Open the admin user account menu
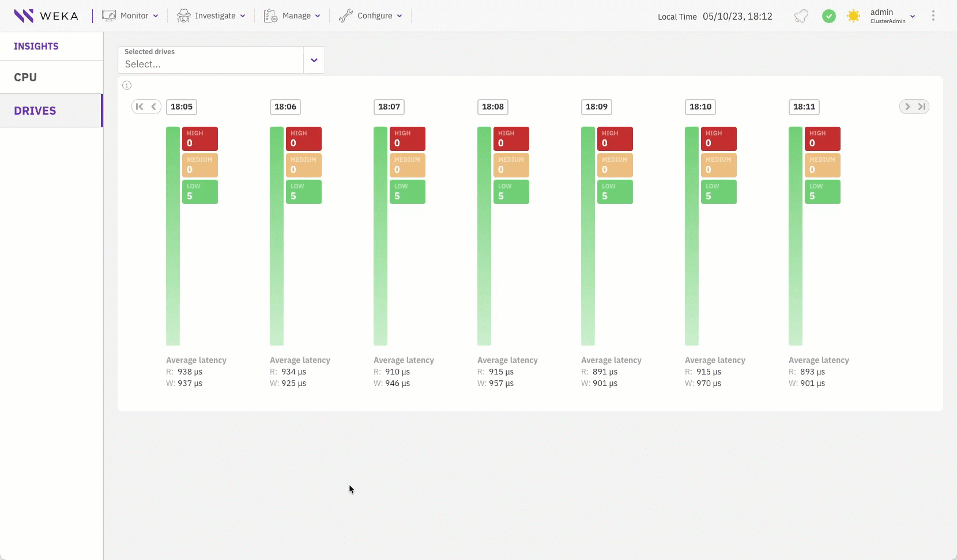Screen dimensions: 957x560 click(x=892, y=16)
